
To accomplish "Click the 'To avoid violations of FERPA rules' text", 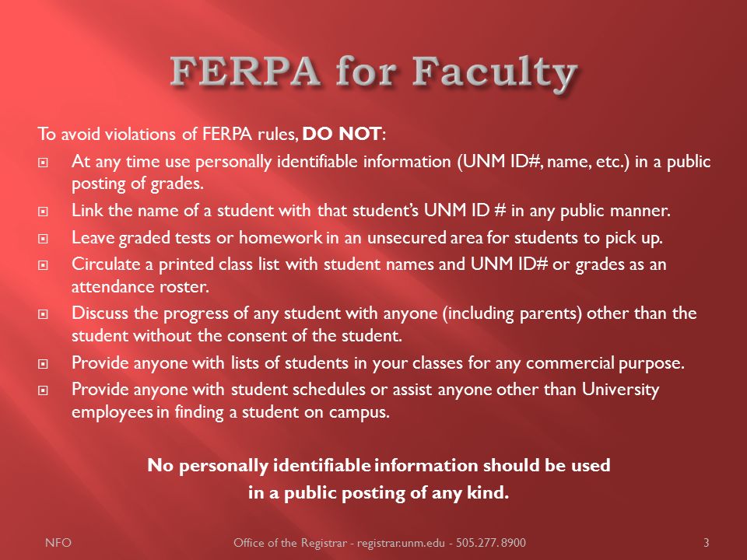I will pyautogui.click(x=168, y=134).
